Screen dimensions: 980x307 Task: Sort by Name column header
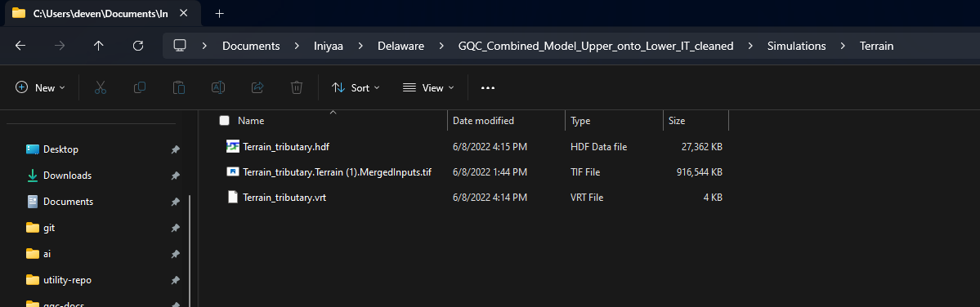[251, 120]
